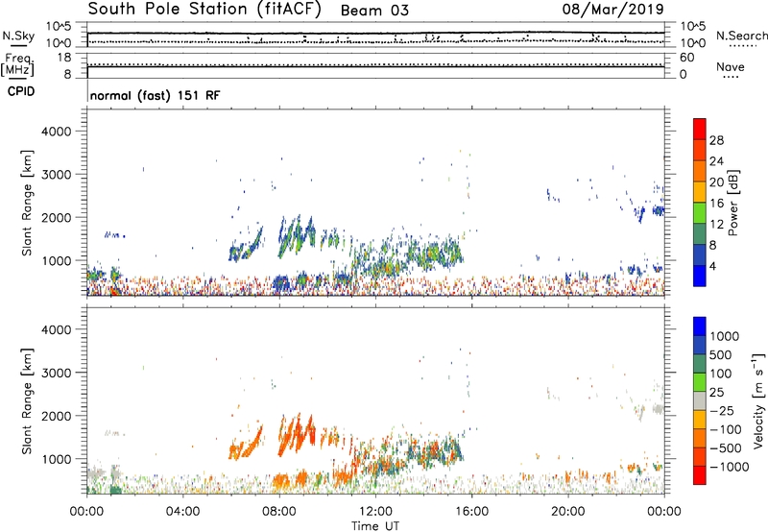Click the '-25' tick on Velocity colorbar

point(722,410)
